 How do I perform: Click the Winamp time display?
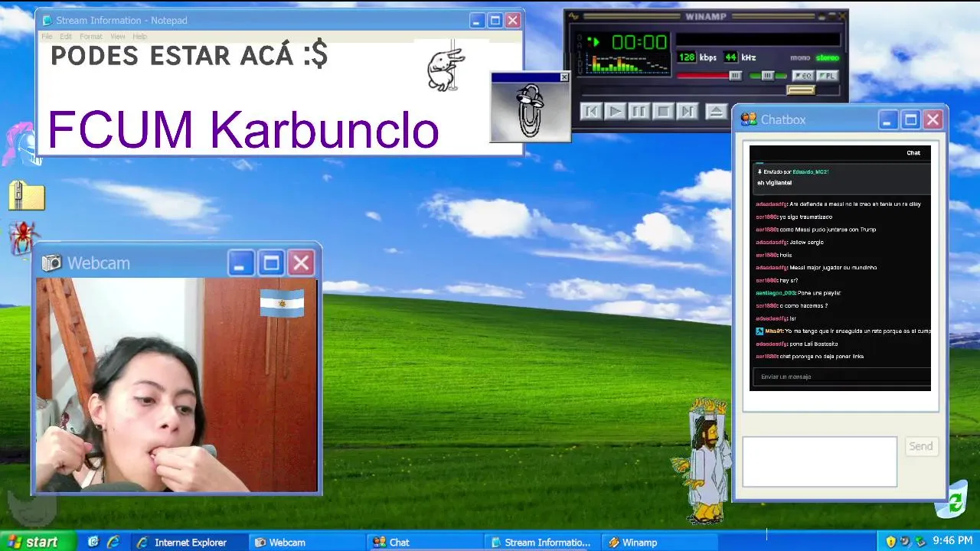click(639, 42)
